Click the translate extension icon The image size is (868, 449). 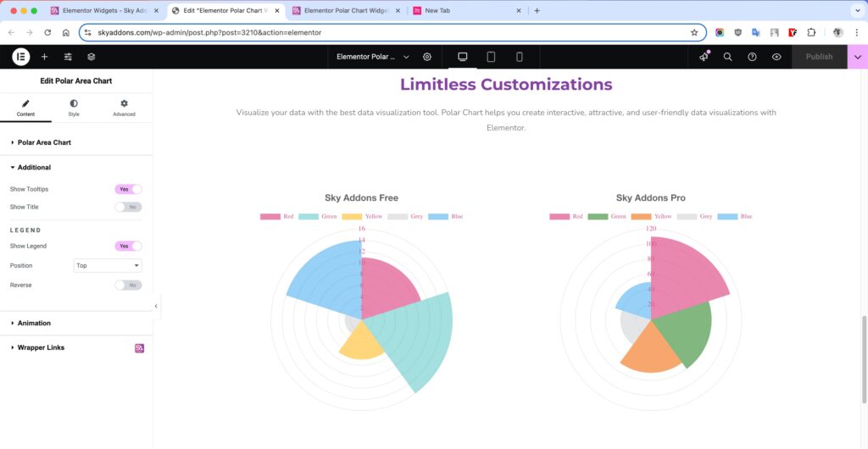(756, 33)
